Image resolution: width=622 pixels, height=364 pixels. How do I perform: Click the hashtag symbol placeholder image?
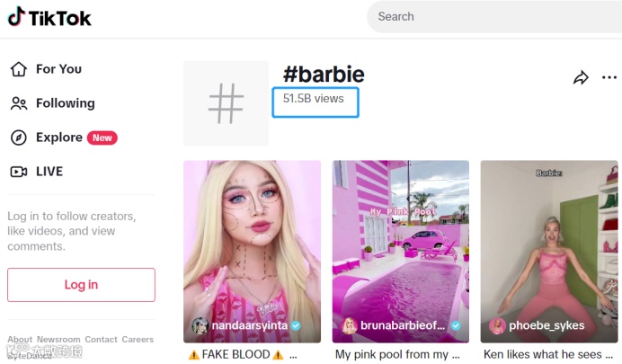[226, 103]
